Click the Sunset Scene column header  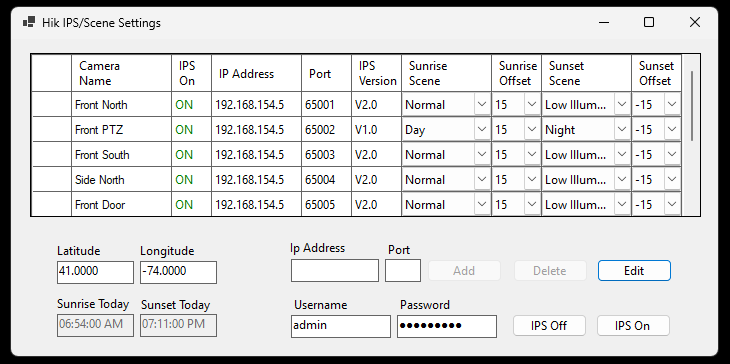(587, 73)
